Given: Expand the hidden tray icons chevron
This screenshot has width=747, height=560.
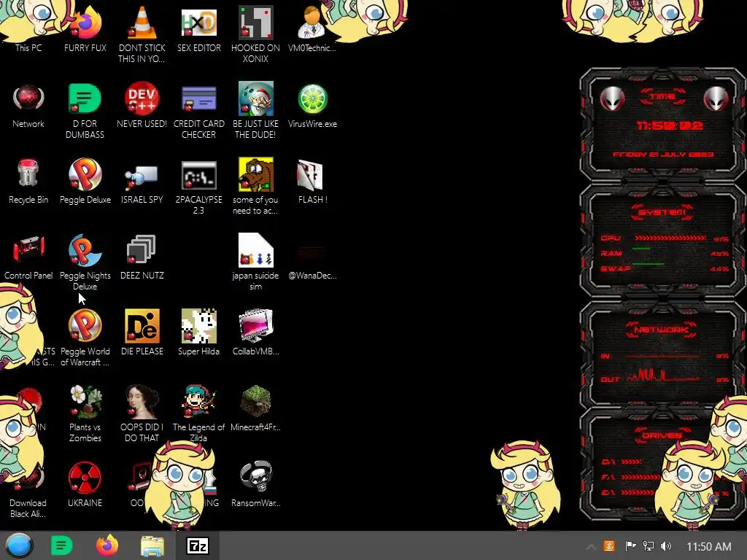Looking at the screenshot, I should (590, 546).
